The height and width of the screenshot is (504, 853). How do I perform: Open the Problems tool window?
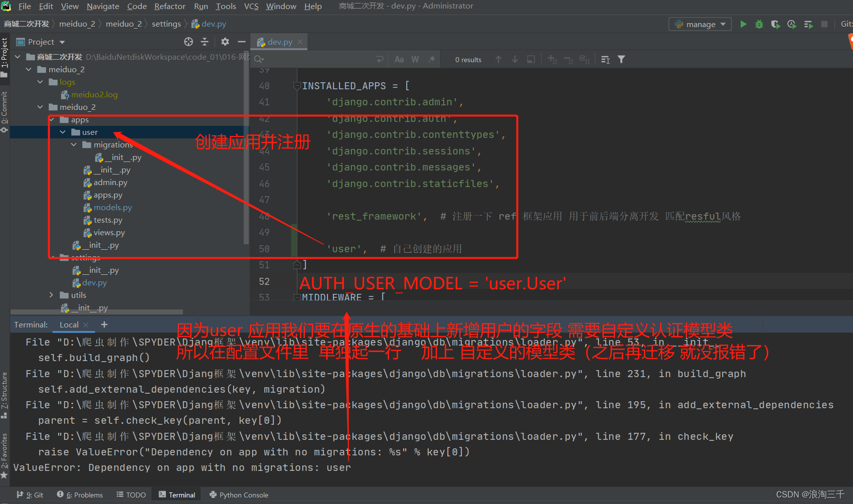click(x=80, y=494)
